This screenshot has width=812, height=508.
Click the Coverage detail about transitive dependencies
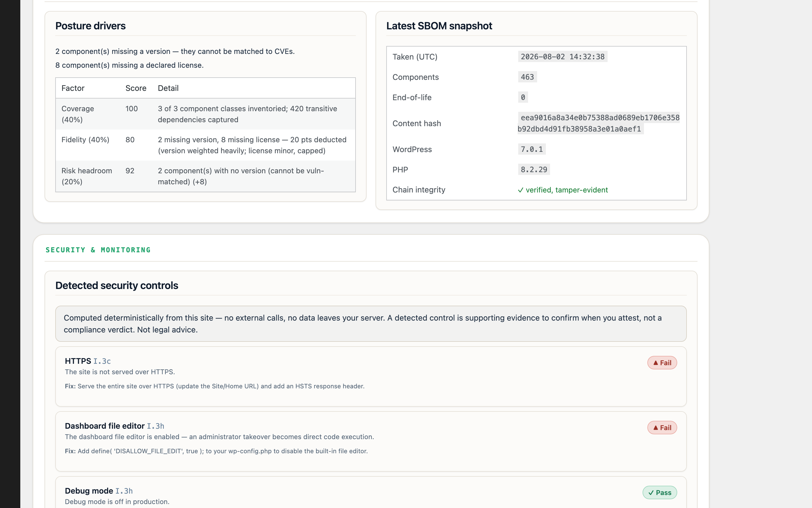coord(247,114)
